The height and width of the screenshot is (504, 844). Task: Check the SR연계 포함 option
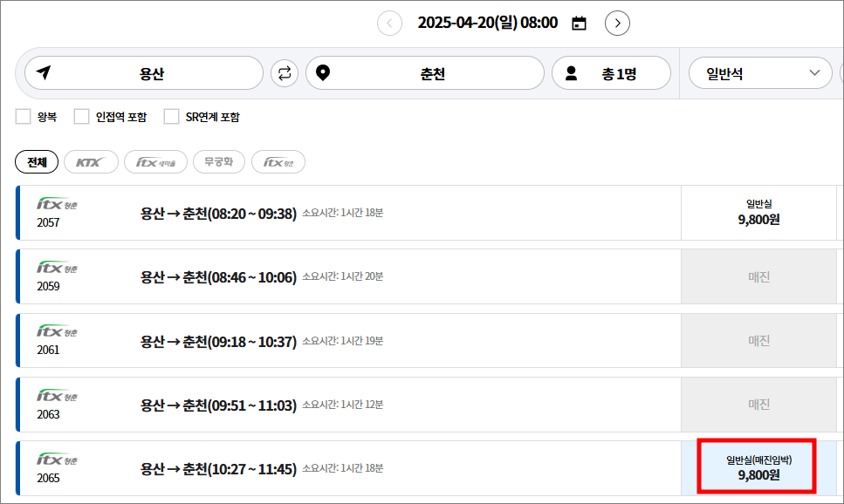click(x=171, y=116)
